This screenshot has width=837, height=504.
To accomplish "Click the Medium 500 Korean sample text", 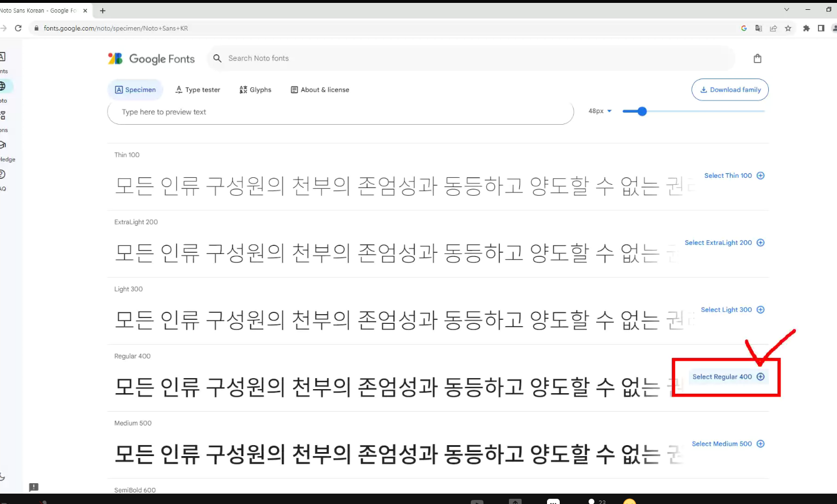I will point(399,454).
